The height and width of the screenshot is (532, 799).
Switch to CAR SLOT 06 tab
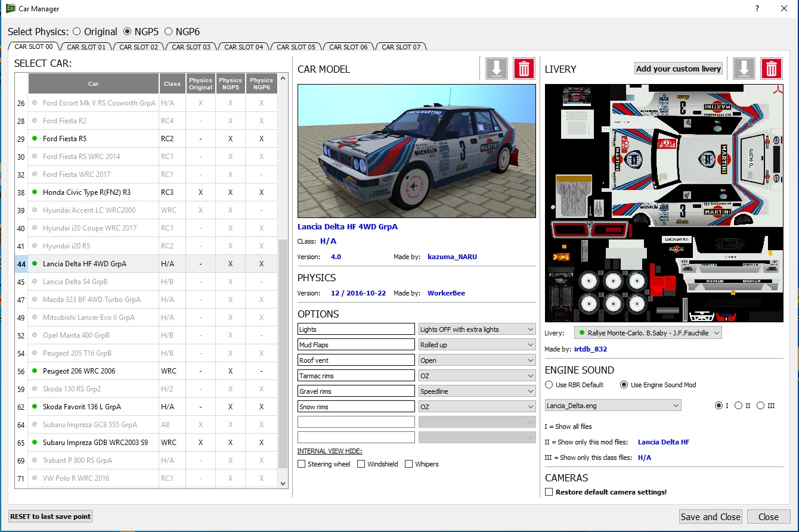click(348, 47)
